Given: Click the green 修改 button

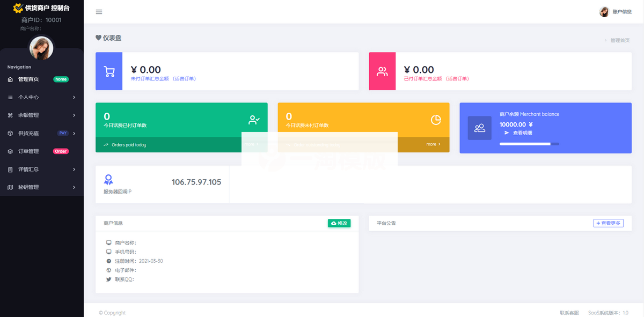Looking at the screenshot, I should [x=339, y=223].
